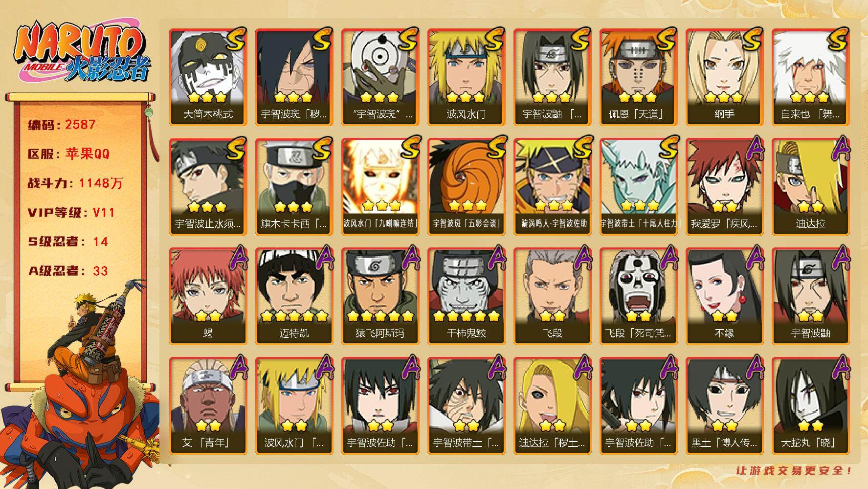Select the 干柿鬼鲛 character card
This screenshot has width=868, height=489.
[x=466, y=296]
